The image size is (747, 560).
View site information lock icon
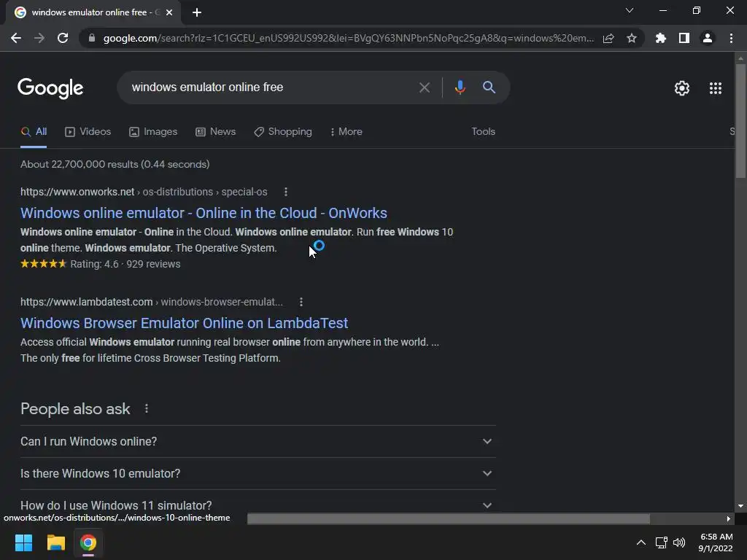91,38
